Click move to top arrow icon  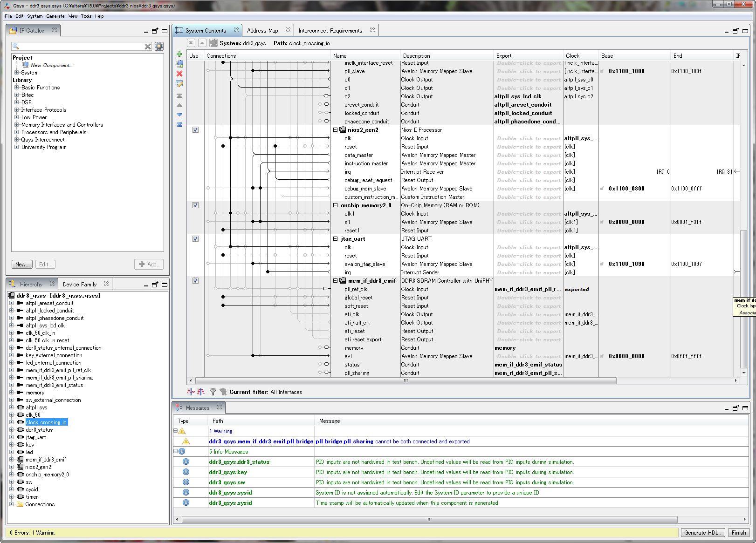[179, 95]
